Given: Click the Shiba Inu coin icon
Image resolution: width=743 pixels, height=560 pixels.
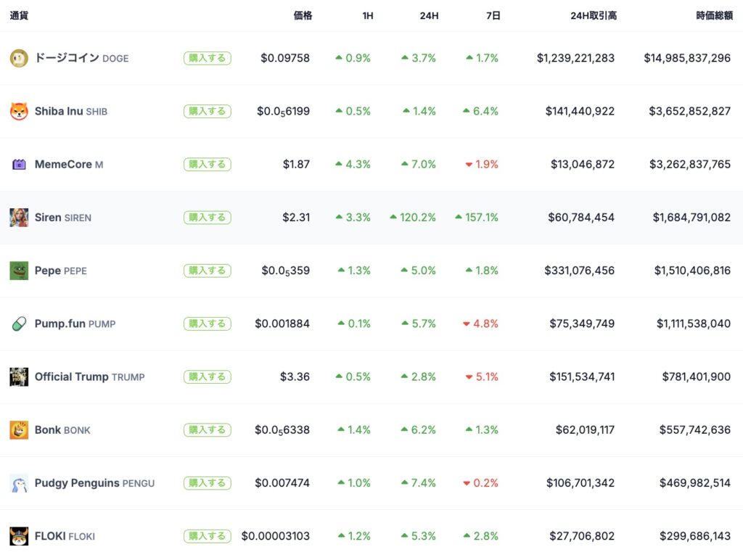Looking at the screenshot, I should 19,111.
